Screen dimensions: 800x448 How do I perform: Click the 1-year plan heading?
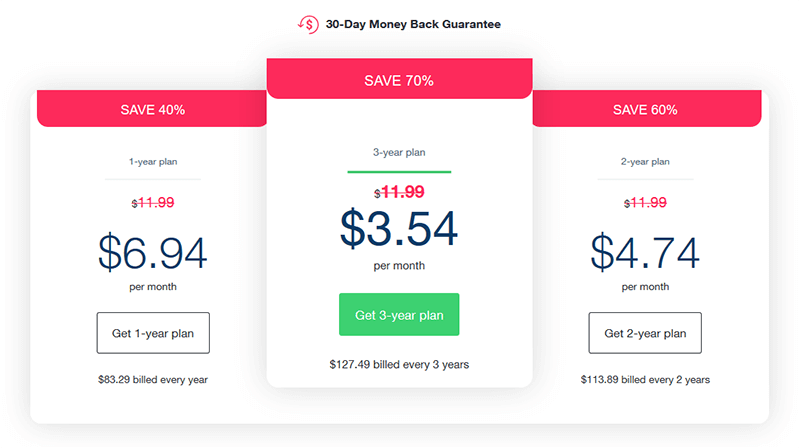[x=153, y=162]
